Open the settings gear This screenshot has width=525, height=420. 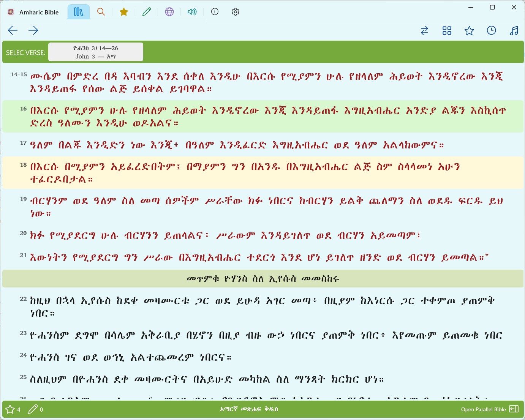(x=236, y=12)
